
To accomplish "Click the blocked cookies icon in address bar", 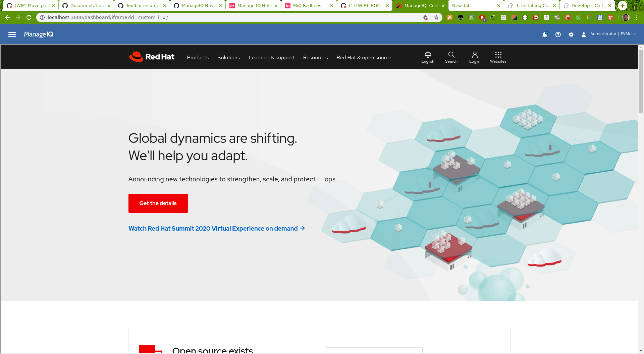I will point(426,17).
